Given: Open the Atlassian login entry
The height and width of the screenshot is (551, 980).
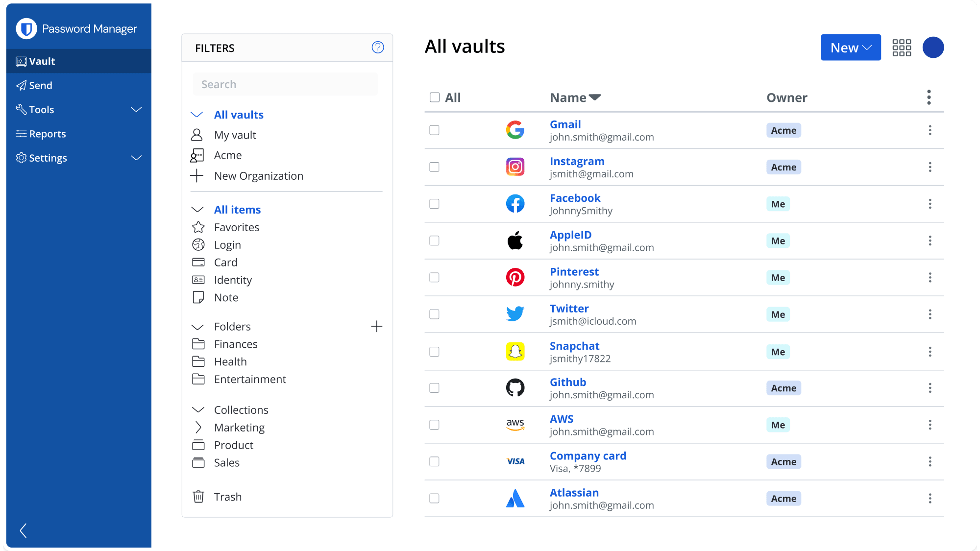Looking at the screenshot, I should coord(574,493).
